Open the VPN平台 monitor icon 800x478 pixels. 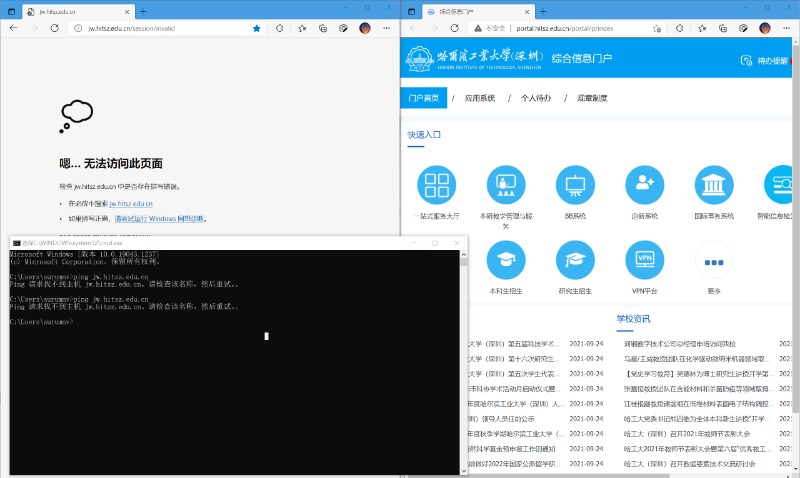click(644, 260)
